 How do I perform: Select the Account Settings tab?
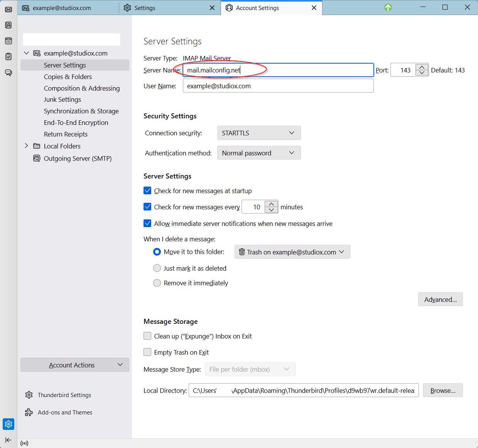272,8
